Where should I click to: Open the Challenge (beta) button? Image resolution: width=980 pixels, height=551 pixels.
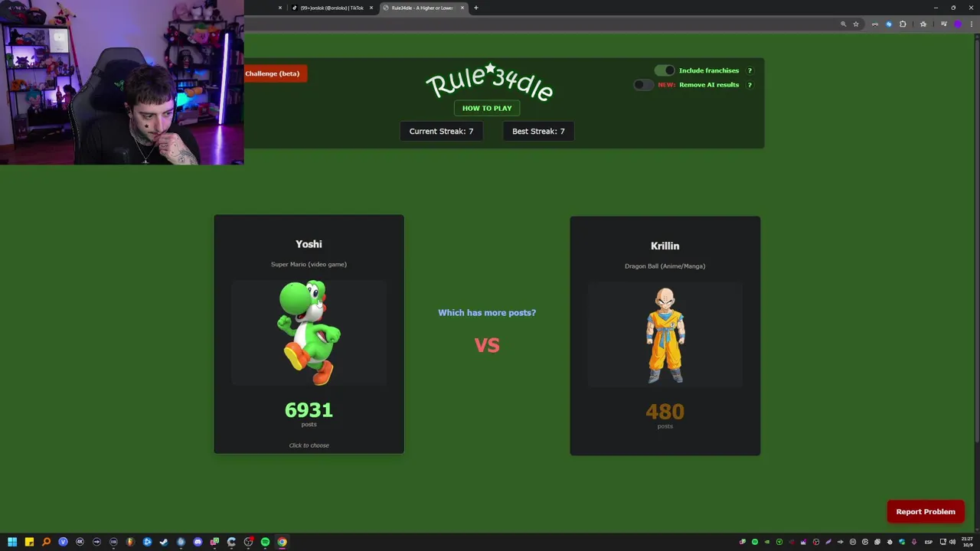(x=274, y=73)
